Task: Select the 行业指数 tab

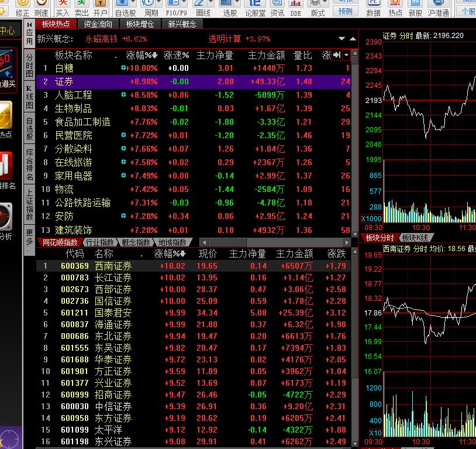Action: 99,242
